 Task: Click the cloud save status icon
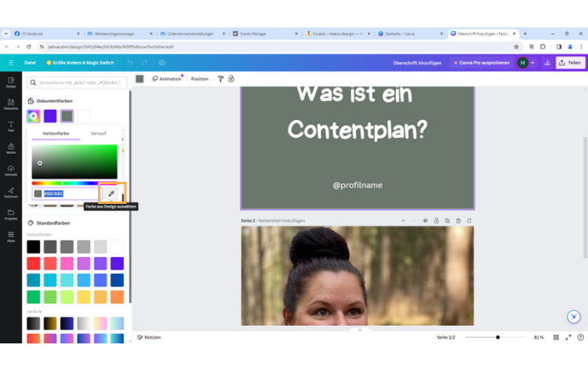point(162,63)
